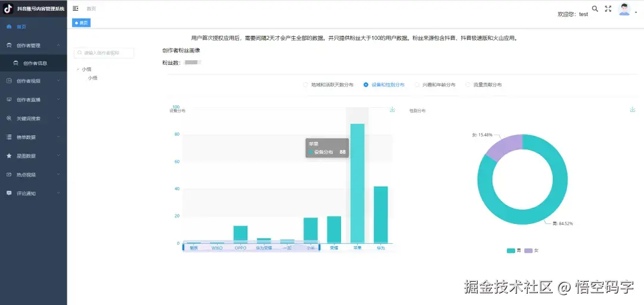
Task: Click the Douyin logo in header
Action: (8, 8)
